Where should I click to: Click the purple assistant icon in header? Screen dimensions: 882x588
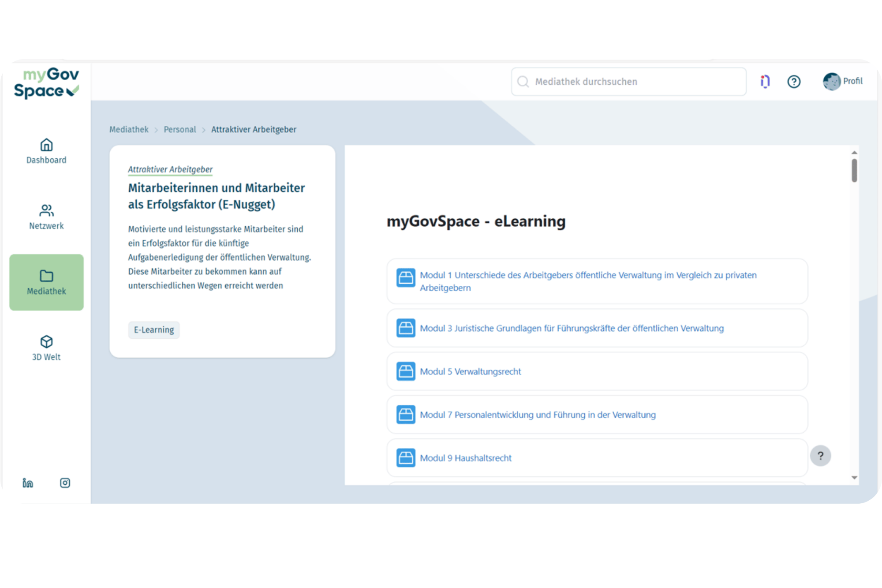[765, 82]
